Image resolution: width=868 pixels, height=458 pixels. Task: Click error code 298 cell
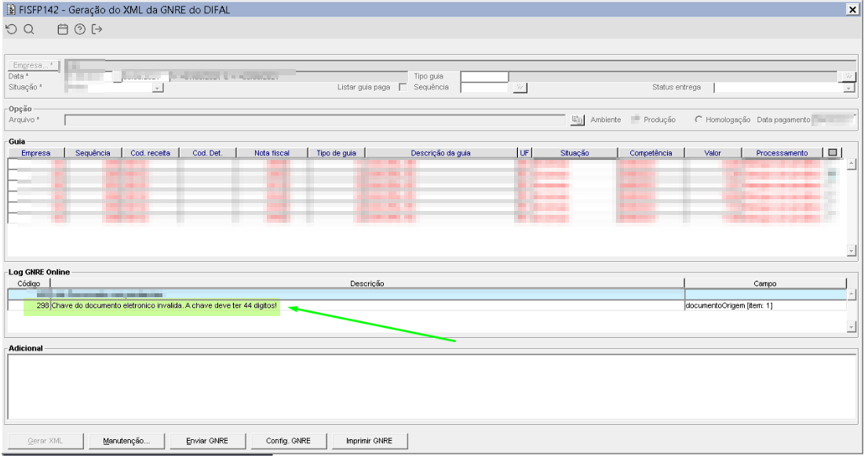[29, 305]
